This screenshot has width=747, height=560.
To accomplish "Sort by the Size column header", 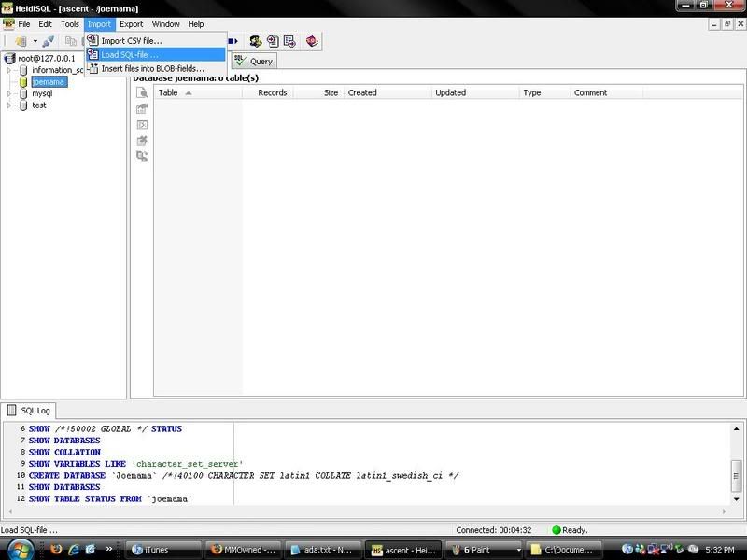I will [318, 92].
